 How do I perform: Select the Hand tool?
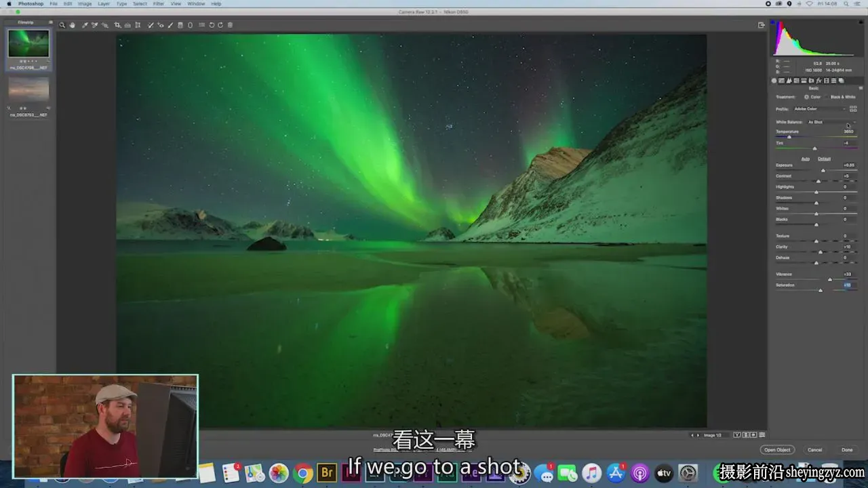pyautogui.click(x=72, y=25)
